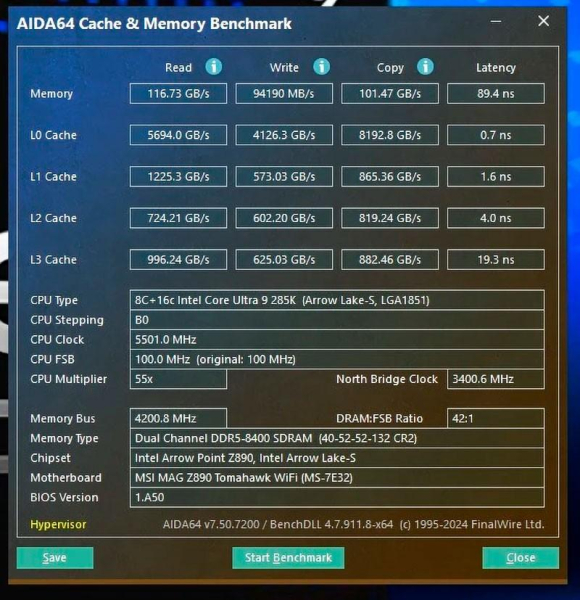Select the Memory Read value 116.73 GB/s
Viewport: 580px width, 600px height.
[178, 93]
